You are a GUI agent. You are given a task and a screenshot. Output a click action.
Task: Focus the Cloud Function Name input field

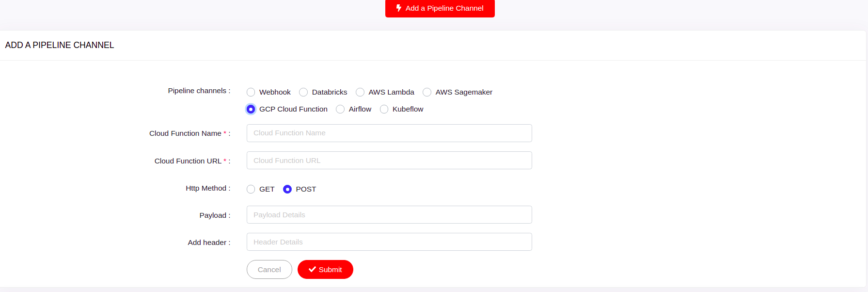[389, 133]
